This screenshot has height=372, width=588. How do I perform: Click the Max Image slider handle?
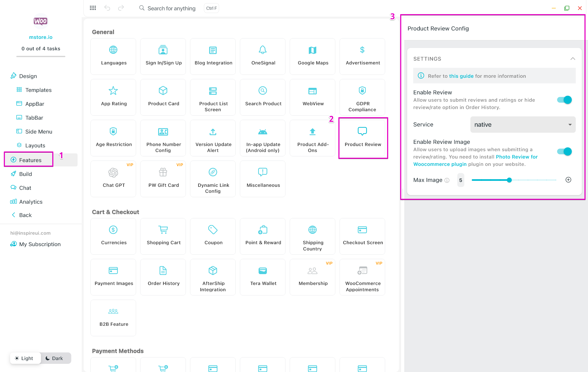pyautogui.click(x=509, y=180)
